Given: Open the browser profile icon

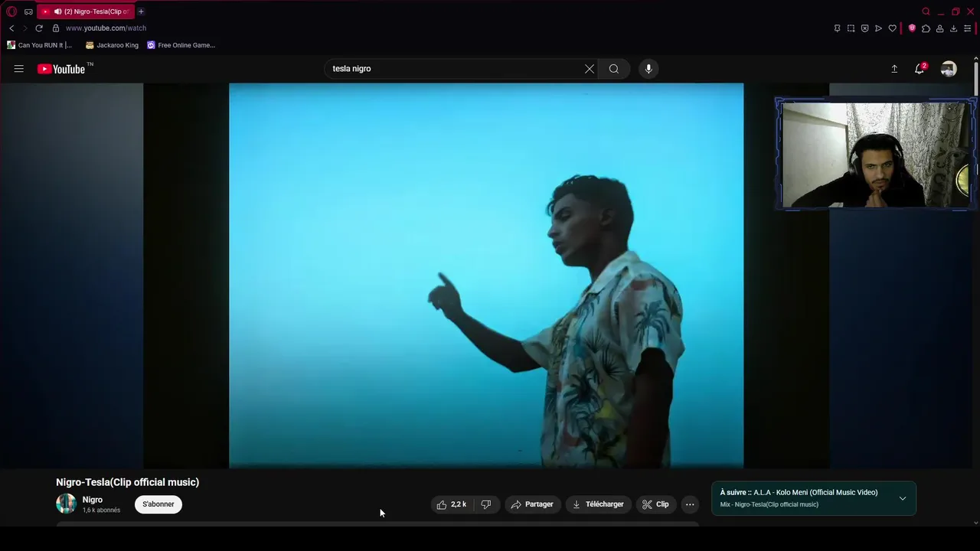Looking at the screenshot, I should 939,28.
